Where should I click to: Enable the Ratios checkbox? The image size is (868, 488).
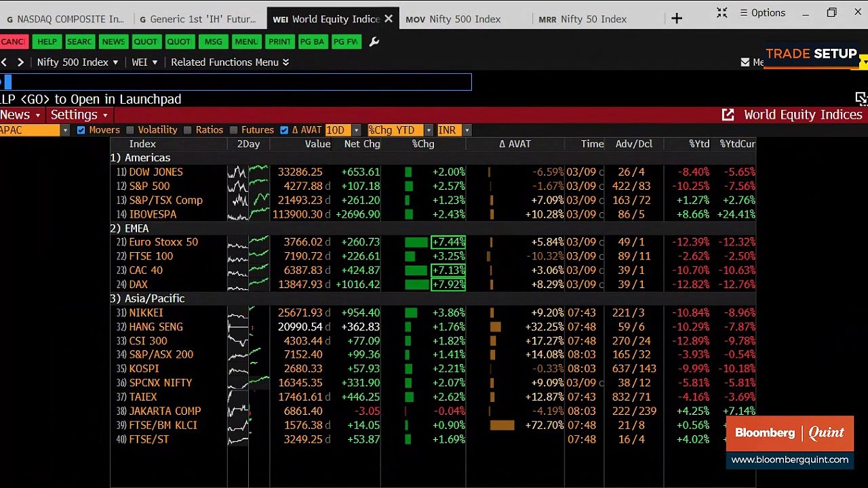click(x=188, y=130)
